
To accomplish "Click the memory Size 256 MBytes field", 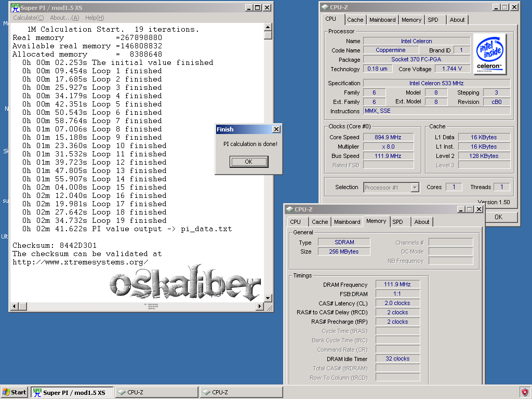I will [x=344, y=251].
